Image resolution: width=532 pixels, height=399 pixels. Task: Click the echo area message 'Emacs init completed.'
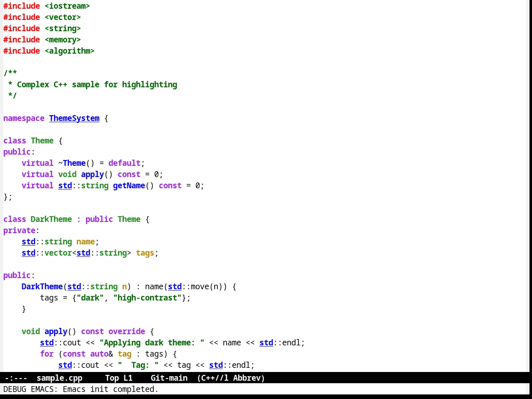[x=111, y=389]
